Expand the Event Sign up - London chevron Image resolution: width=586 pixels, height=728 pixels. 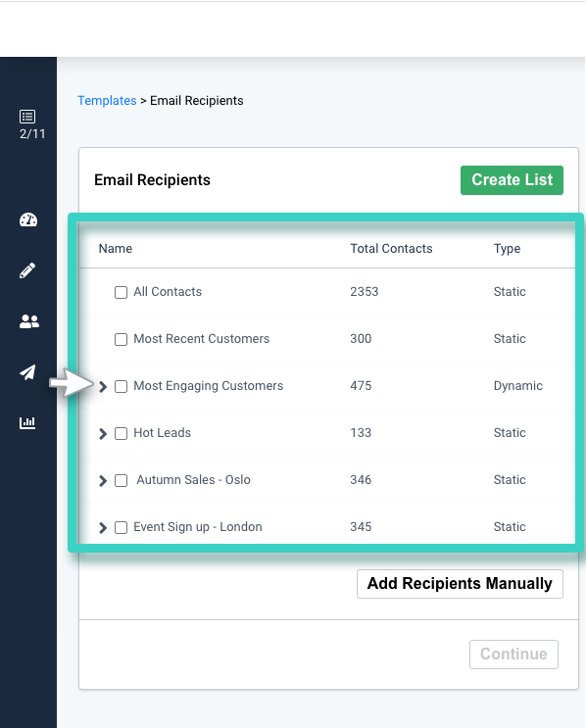pos(103,527)
